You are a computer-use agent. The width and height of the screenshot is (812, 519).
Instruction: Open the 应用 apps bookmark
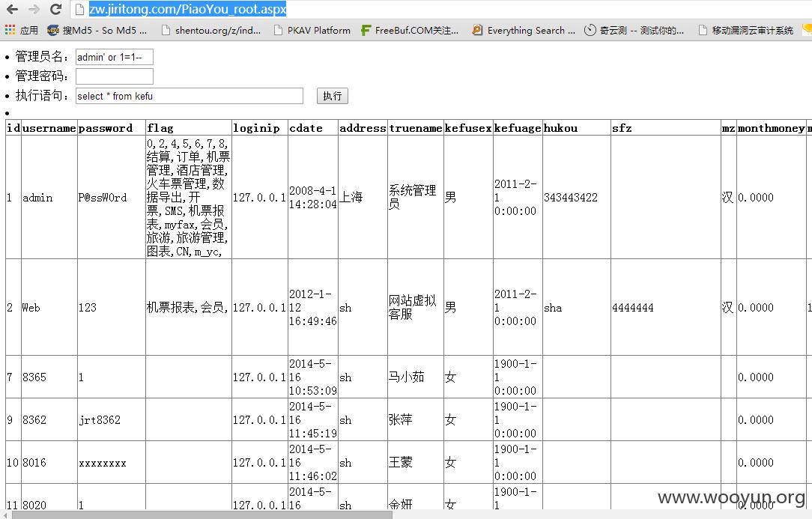[22, 31]
